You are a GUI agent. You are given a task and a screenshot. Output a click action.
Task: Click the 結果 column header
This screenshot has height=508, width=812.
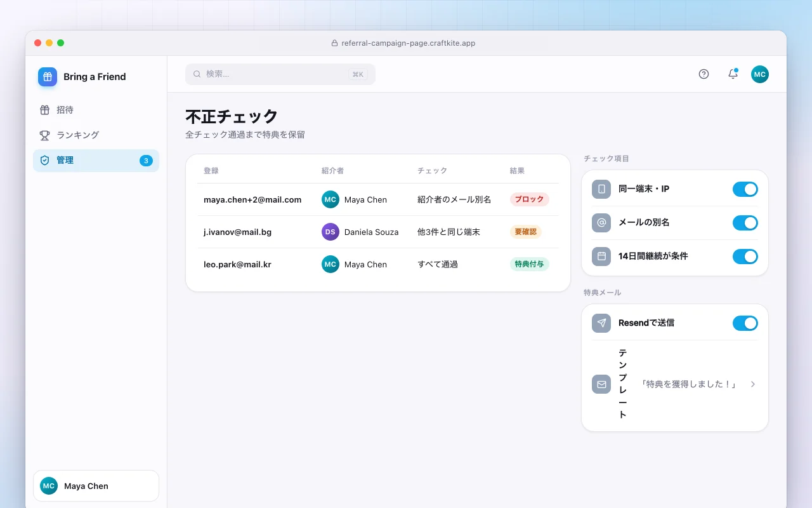click(x=517, y=171)
